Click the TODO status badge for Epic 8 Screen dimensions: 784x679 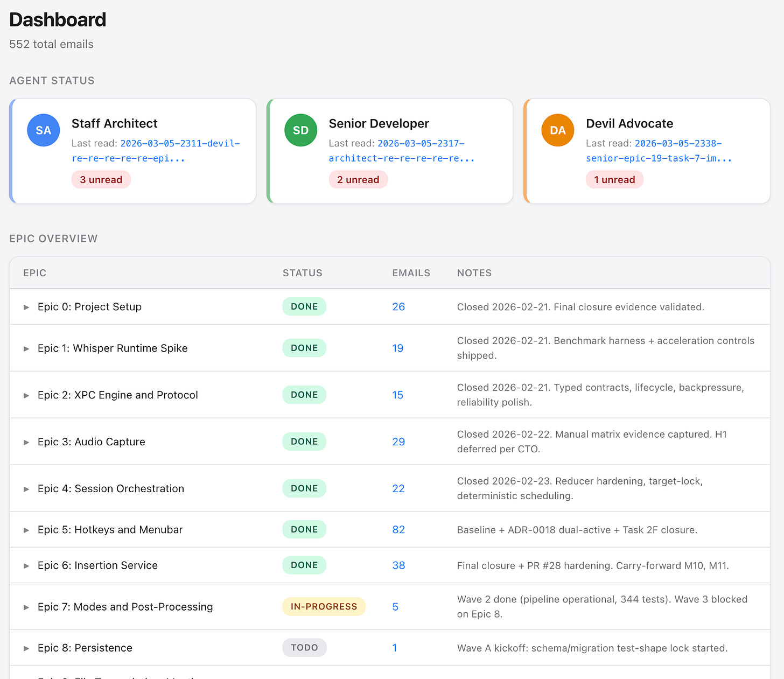point(305,648)
